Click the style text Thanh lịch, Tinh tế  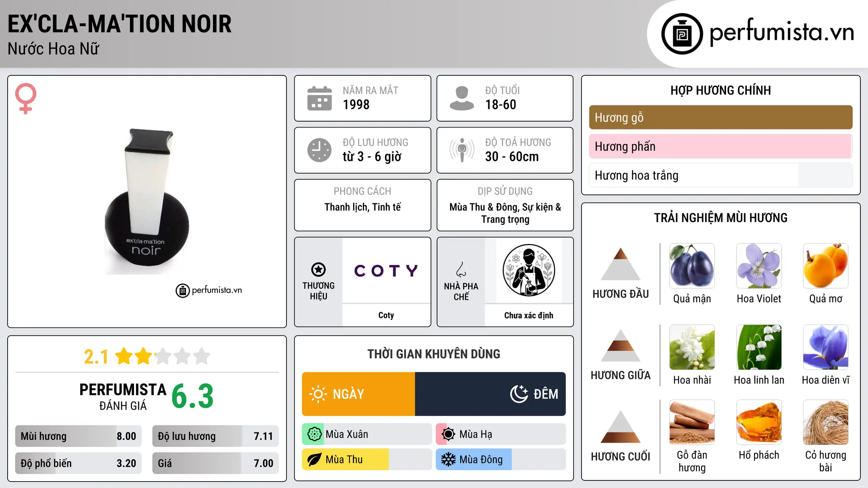click(x=362, y=207)
